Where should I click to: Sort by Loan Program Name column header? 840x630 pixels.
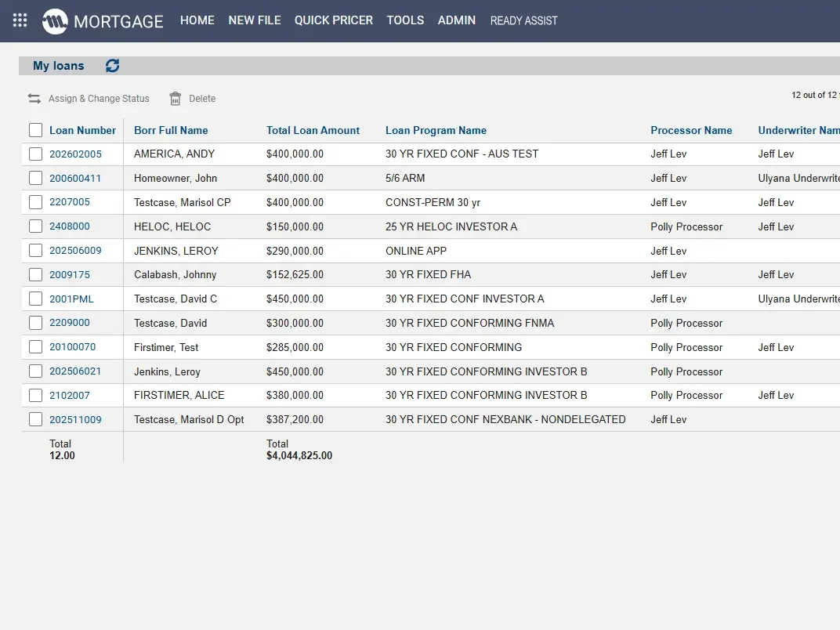(436, 130)
